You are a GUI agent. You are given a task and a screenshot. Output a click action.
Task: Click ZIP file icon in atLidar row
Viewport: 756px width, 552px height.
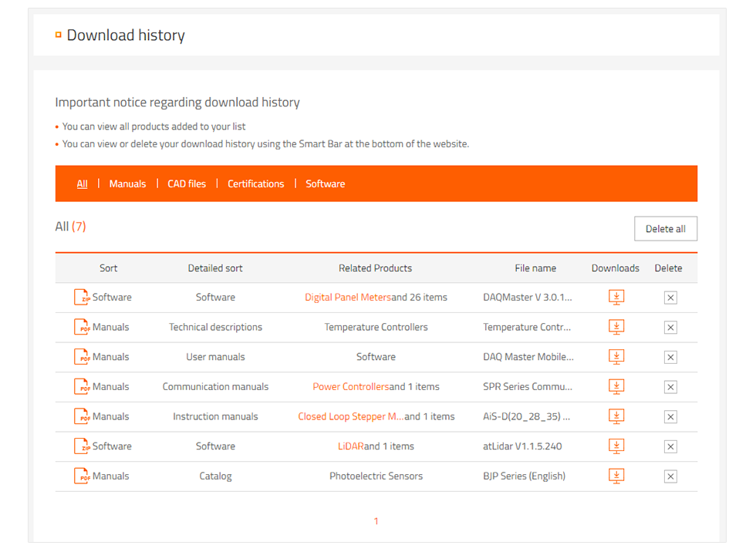tap(82, 446)
